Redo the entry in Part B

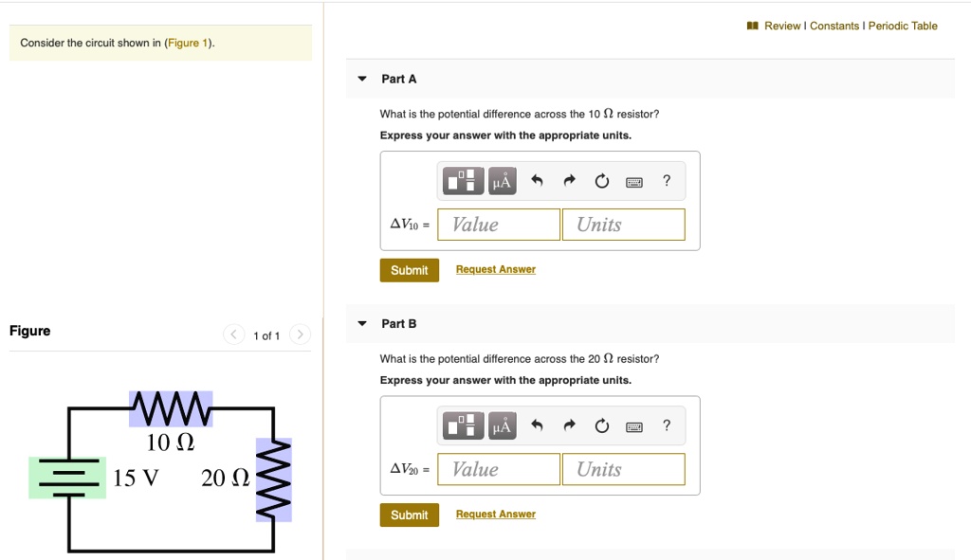(568, 425)
